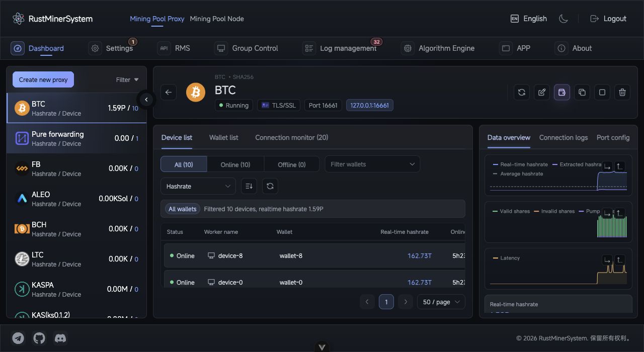Click the copy proxy icon
644x352 pixels.
coord(582,92)
